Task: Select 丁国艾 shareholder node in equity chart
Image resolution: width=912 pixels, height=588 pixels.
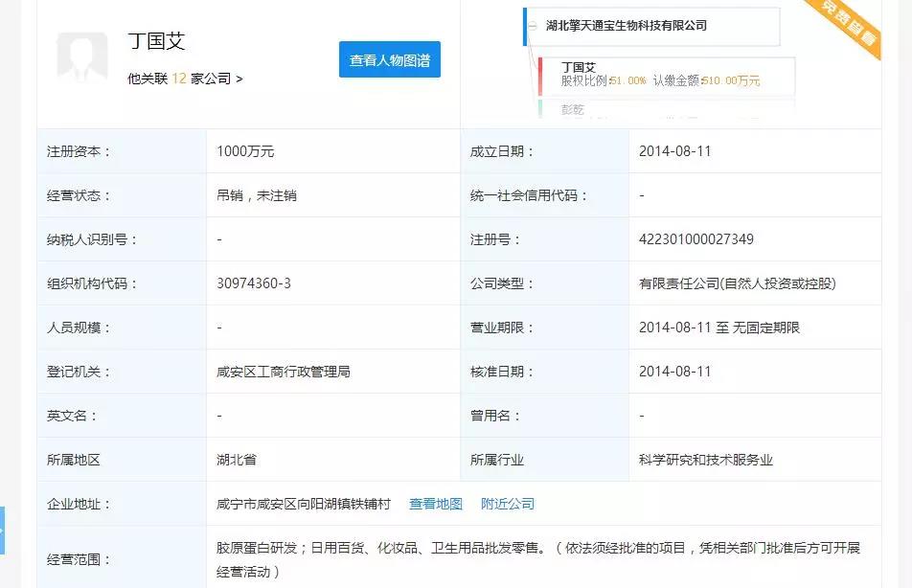Action: (x=579, y=67)
